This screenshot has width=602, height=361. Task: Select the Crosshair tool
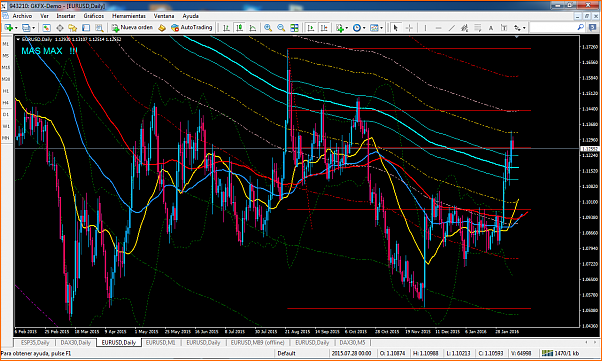pyautogui.click(x=409, y=28)
